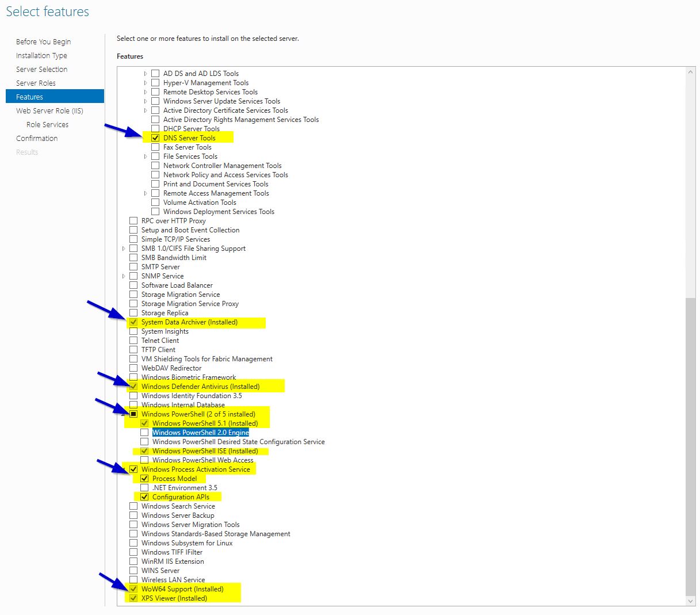
Task: Expand the Remote Desktop Services Tools node
Action: click(146, 92)
